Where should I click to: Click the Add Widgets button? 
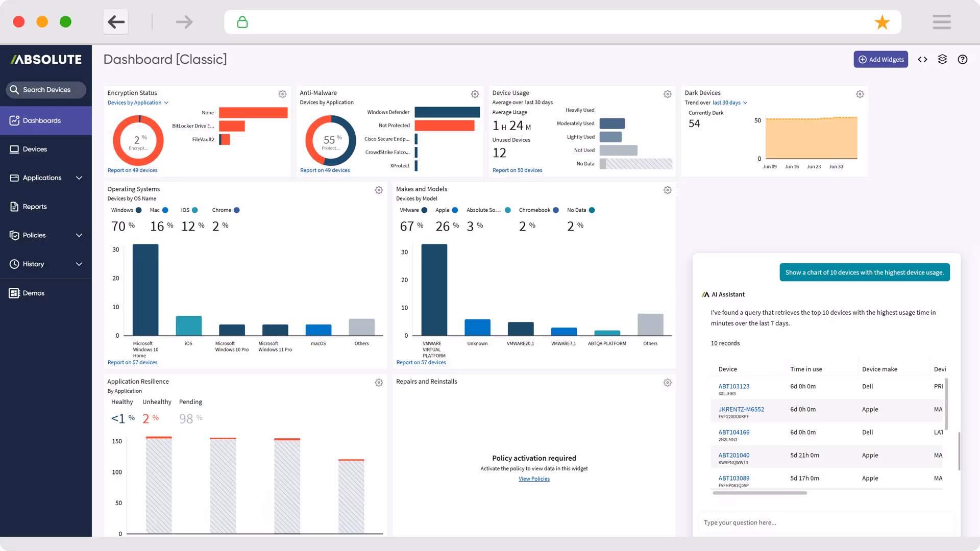[880, 60]
